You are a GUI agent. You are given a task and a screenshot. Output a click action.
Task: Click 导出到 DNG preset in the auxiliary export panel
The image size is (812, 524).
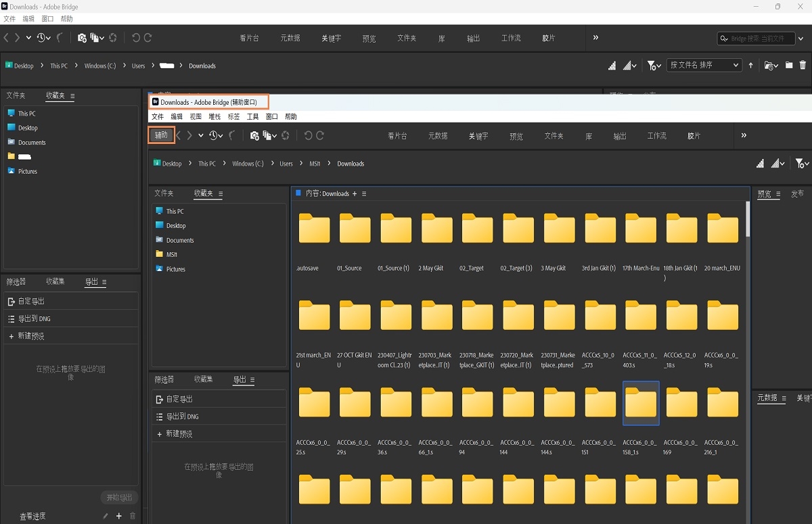point(182,416)
